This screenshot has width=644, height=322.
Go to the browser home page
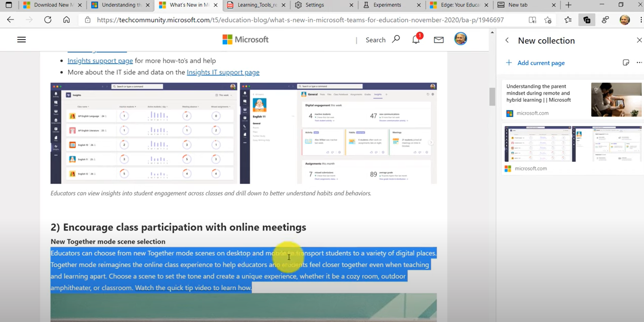66,20
